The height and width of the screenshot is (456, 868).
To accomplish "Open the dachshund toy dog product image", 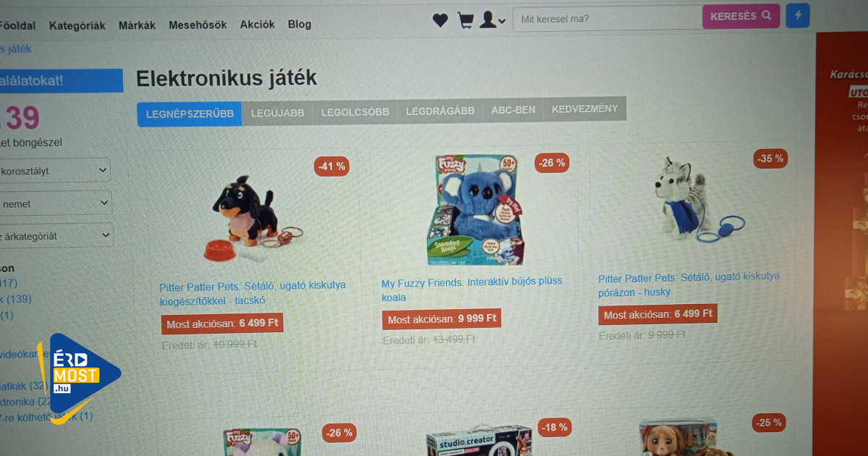I will click(x=250, y=217).
